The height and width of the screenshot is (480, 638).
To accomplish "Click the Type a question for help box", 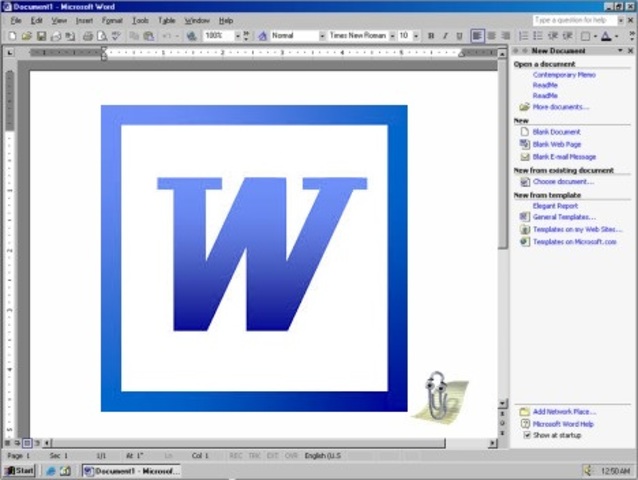I will (574, 20).
